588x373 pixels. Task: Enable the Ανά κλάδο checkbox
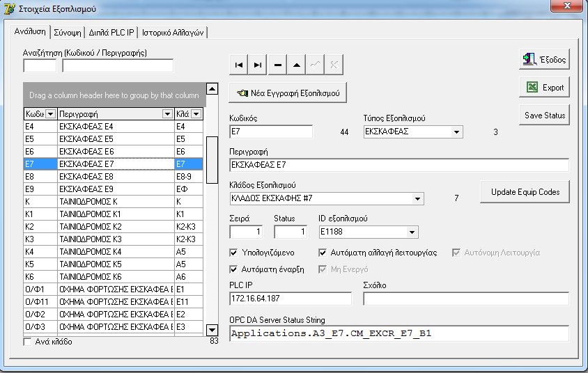27,342
